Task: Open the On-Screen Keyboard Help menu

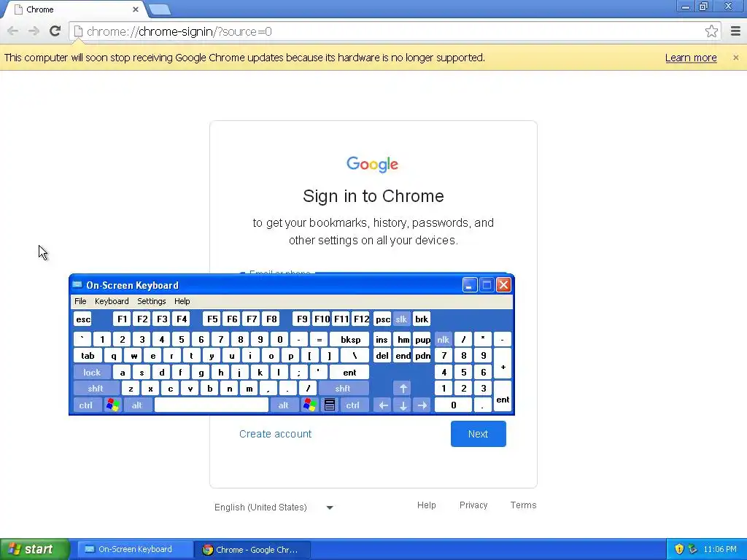Action: pyautogui.click(x=182, y=301)
